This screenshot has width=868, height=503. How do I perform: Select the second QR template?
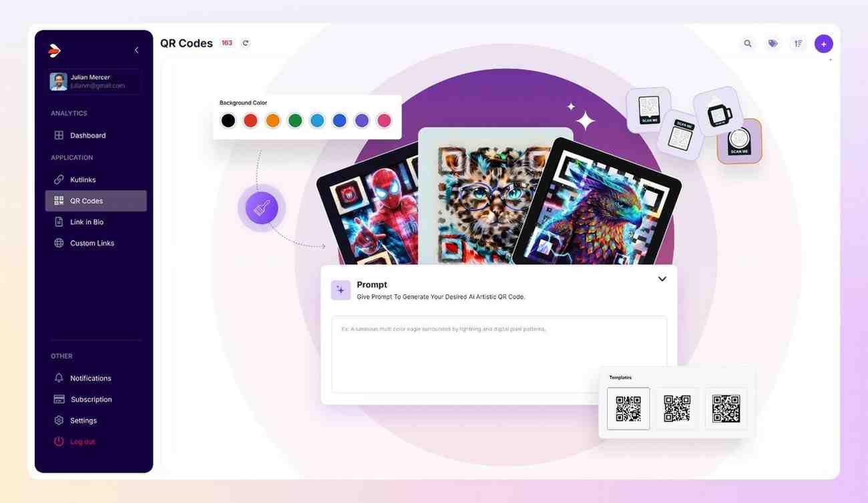click(677, 408)
